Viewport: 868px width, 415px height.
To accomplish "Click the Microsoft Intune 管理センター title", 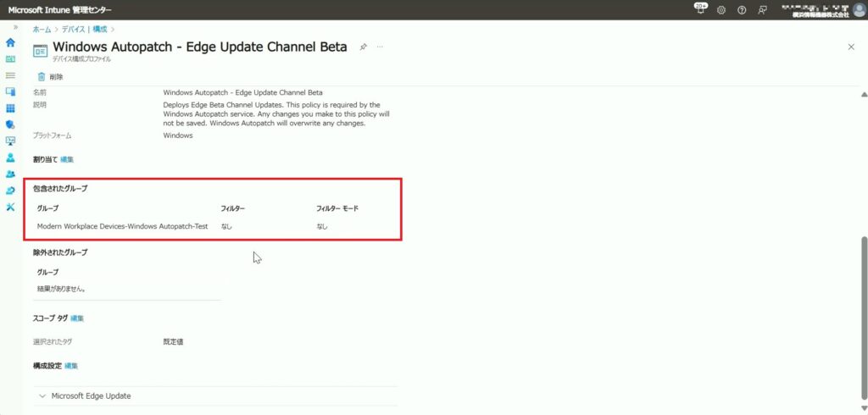I will (x=60, y=10).
